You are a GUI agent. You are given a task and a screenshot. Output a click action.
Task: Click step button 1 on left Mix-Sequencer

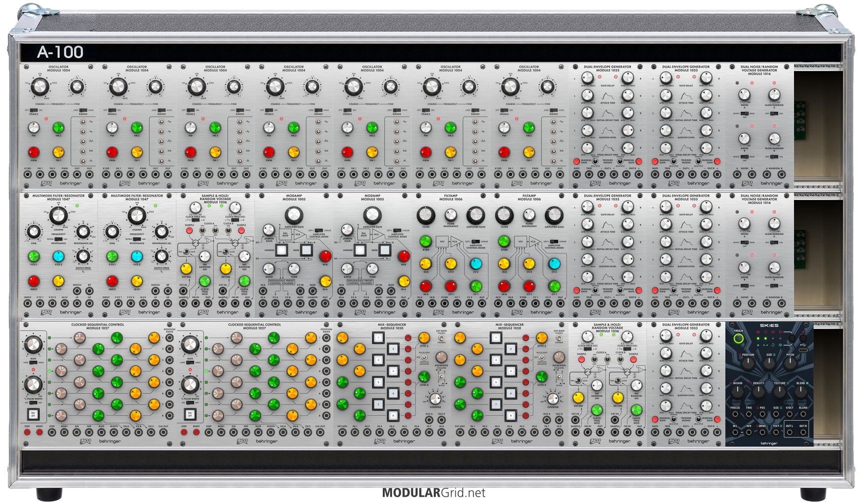pyautogui.click(x=378, y=337)
